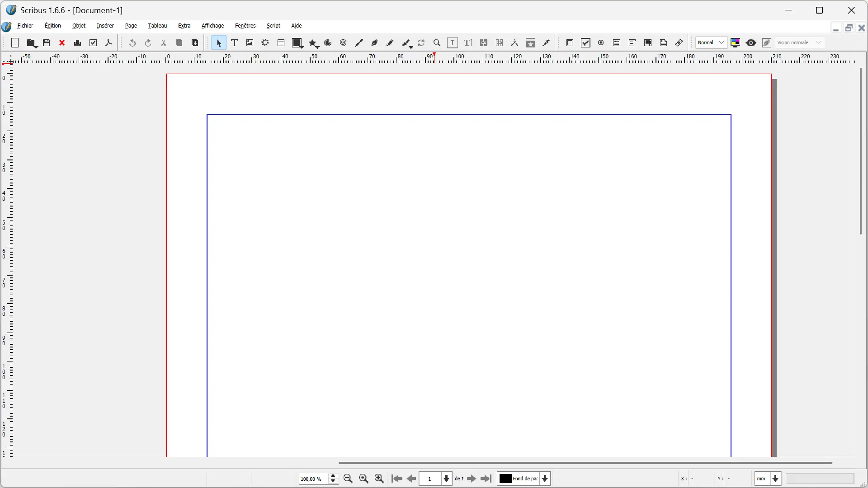Screen dimensions: 868x488
Task: Select the Render frame tool
Action: (265, 43)
